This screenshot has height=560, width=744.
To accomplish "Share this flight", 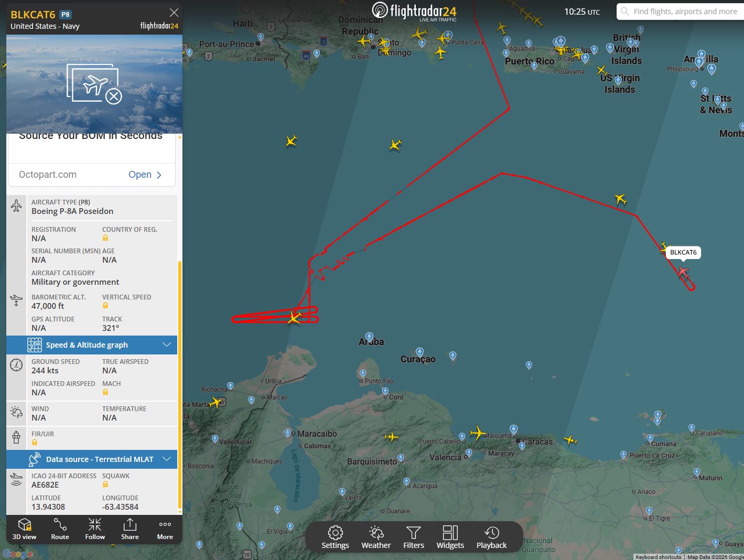I will (130, 529).
